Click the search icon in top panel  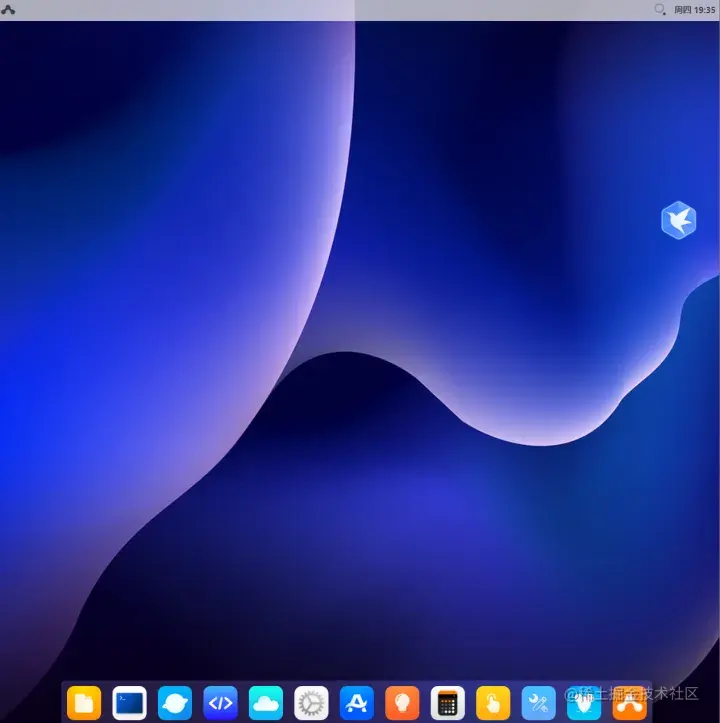click(660, 10)
